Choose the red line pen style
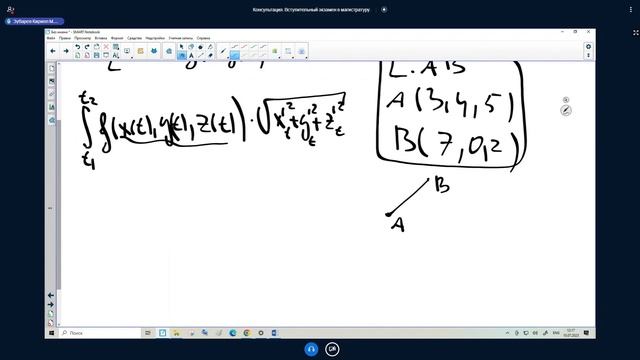Image resolution: width=640 pixels, height=360 pixels. [x=244, y=47]
